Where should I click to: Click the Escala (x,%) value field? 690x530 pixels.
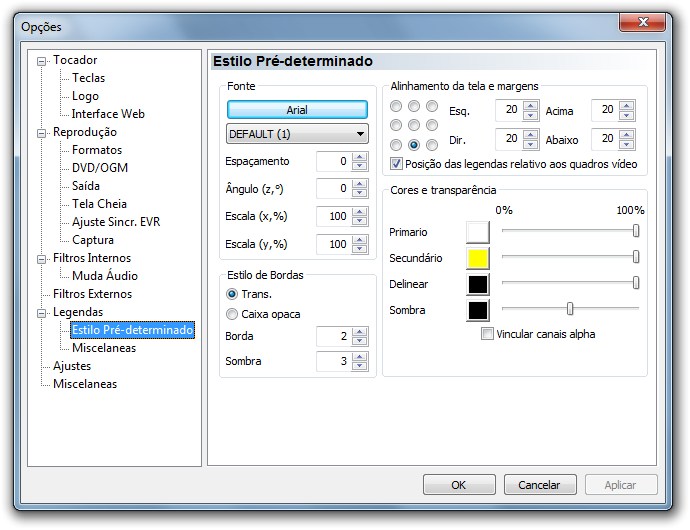coord(334,217)
